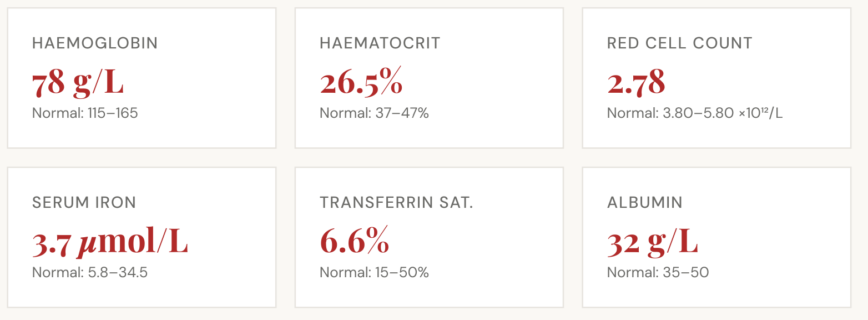This screenshot has height=320, width=868.
Task: Select the 78 g/L haemoglobin value
Action: pos(78,82)
